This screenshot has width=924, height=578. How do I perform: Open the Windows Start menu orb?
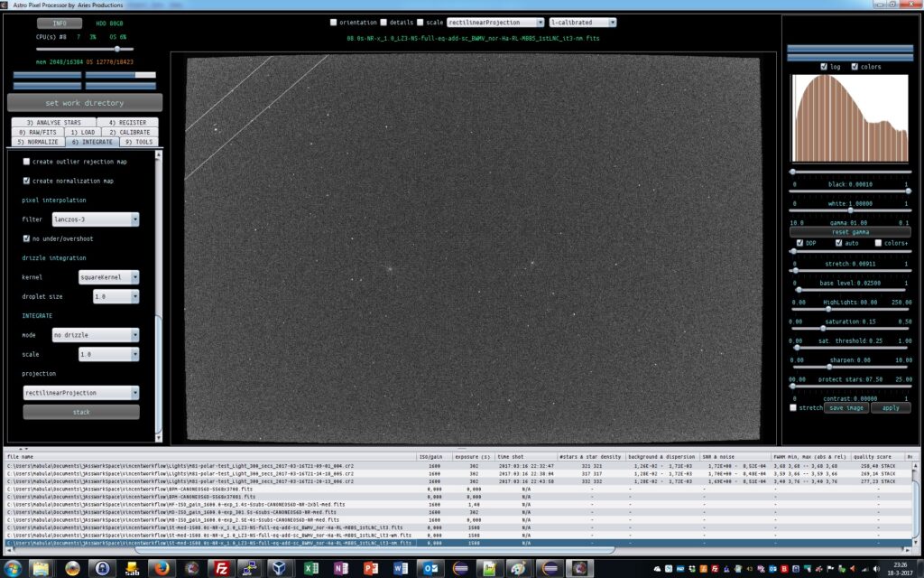13,568
